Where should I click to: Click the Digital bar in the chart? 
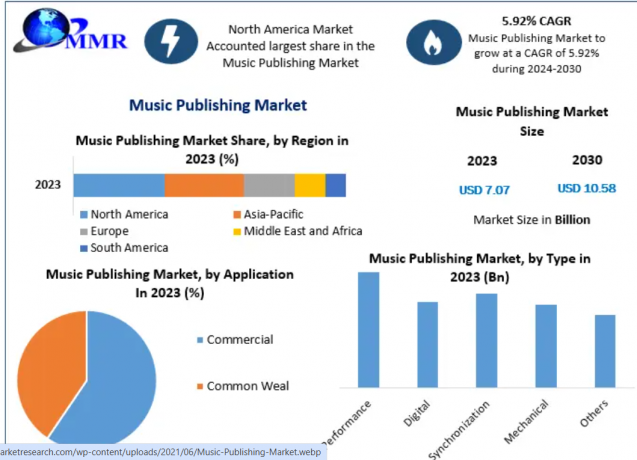point(428,344)
